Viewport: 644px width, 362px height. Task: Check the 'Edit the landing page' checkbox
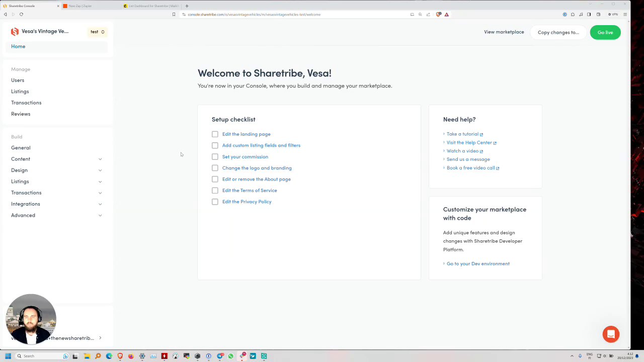(x=215, y=134)
